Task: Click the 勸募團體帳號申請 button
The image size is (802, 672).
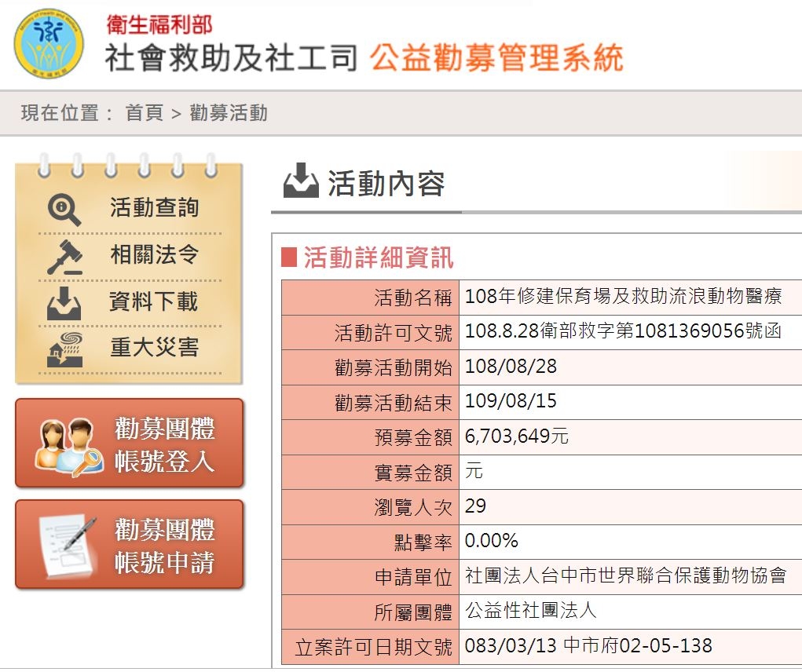Action: 130,544
